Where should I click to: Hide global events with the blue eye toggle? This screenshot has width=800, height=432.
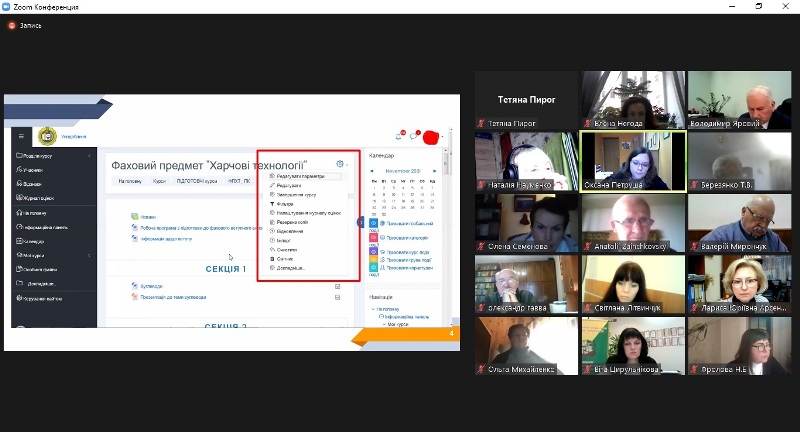click(373, 223)
